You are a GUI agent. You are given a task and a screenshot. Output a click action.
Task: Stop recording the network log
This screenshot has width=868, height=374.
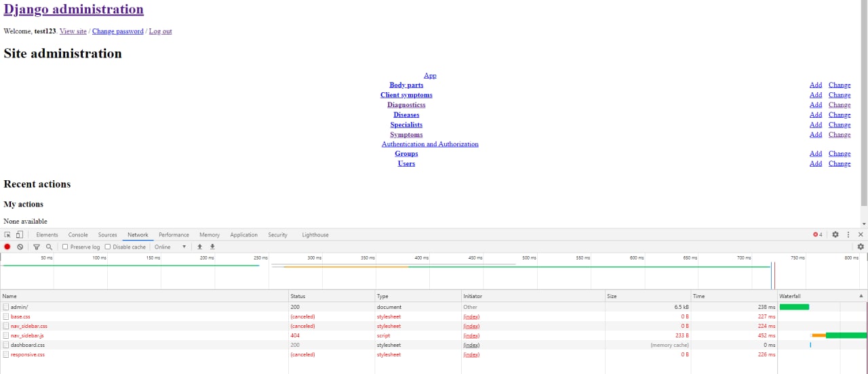tap(7, 247)
